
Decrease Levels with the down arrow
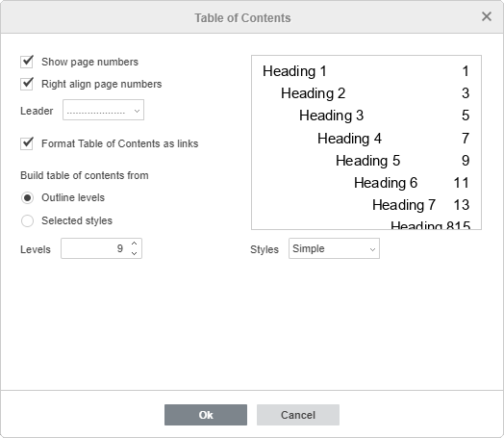135,253
